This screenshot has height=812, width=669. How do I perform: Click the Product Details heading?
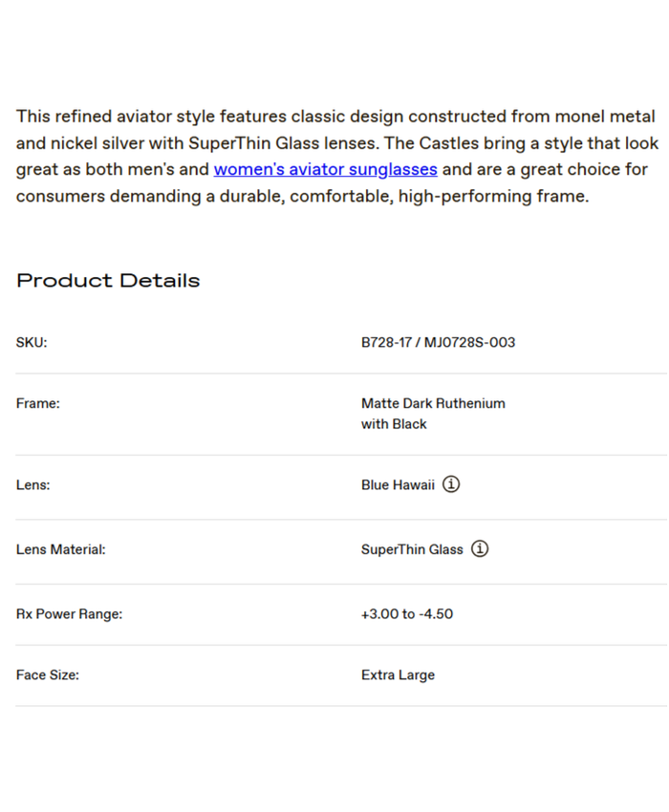point(108,281)
